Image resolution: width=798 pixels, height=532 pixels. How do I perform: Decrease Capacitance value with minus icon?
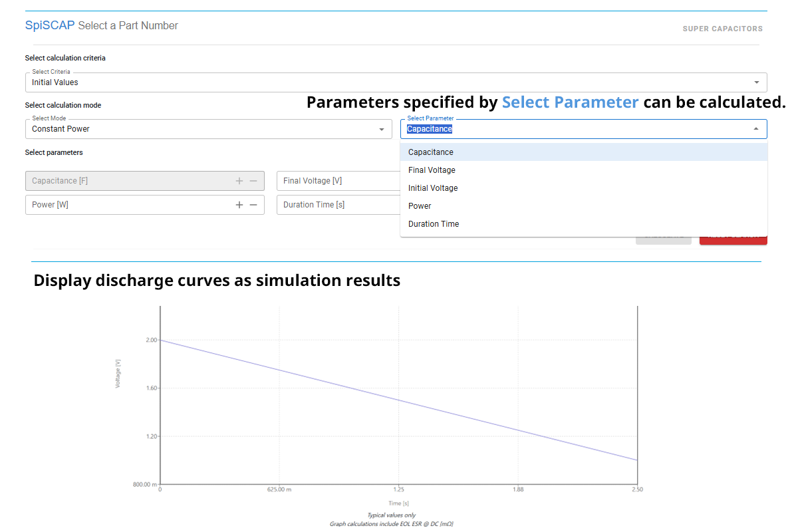(x=253, y=181)
